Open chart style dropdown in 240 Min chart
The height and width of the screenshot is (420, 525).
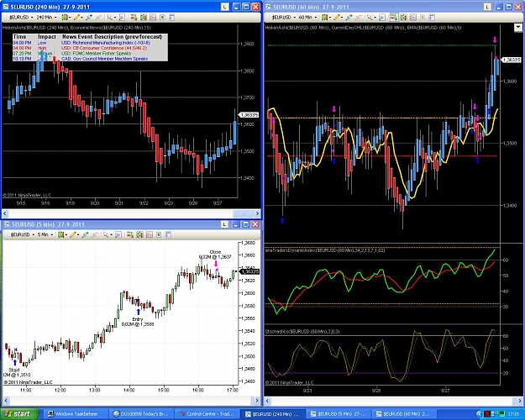click(65, 17)
